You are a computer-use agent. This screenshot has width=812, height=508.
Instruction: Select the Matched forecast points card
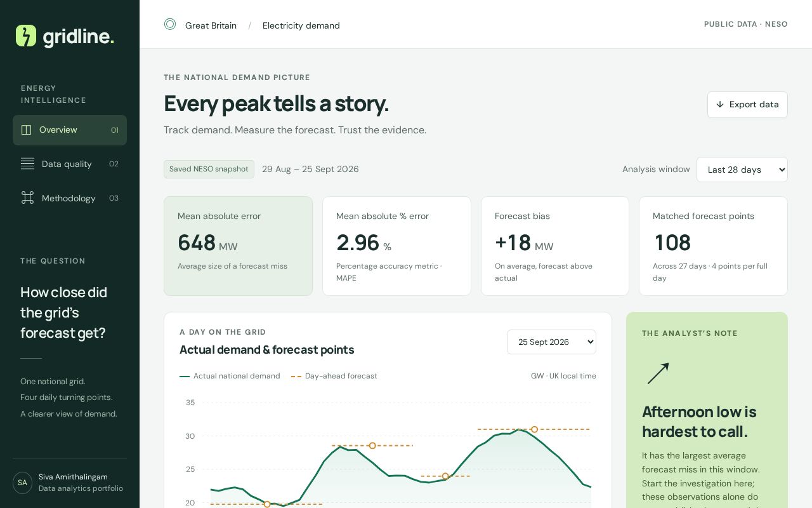[713, 246]
